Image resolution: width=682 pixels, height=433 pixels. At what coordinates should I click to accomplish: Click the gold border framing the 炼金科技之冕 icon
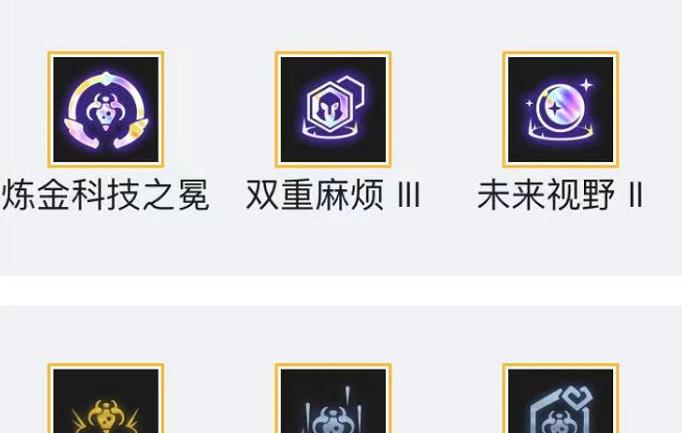106,54
